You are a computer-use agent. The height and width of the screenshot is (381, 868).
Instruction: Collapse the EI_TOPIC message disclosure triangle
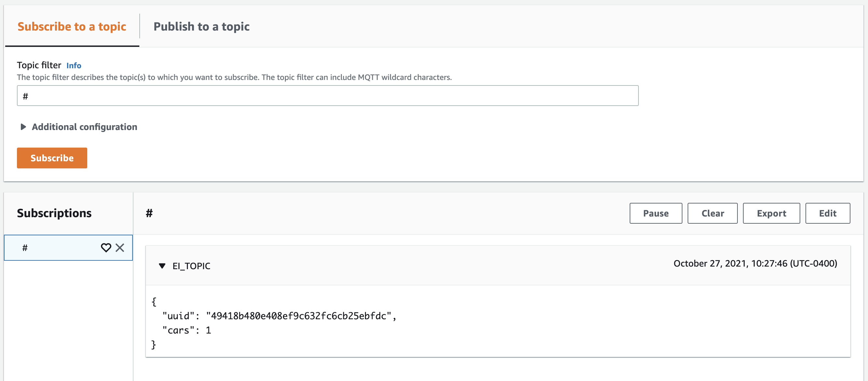pyautogui.click(x=163, y=266)
